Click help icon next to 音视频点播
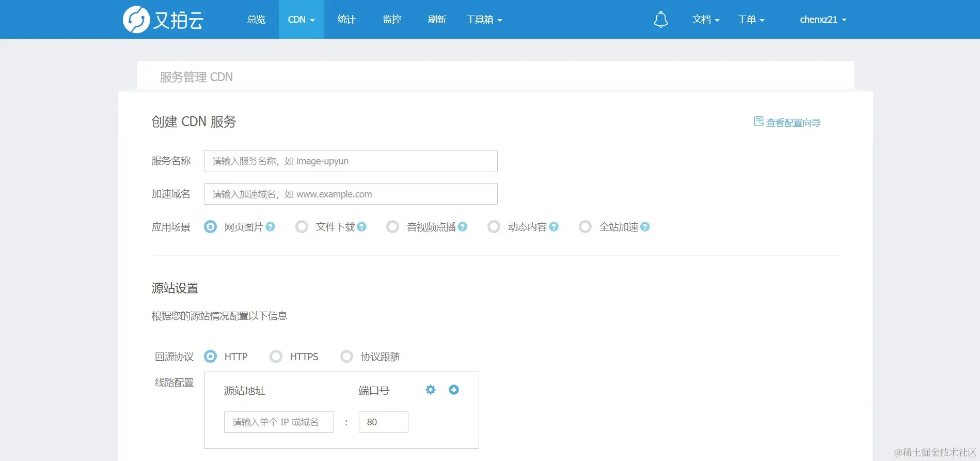Image resolution: width=980 pixels, height=461 pixels. (x=463, y=227)
